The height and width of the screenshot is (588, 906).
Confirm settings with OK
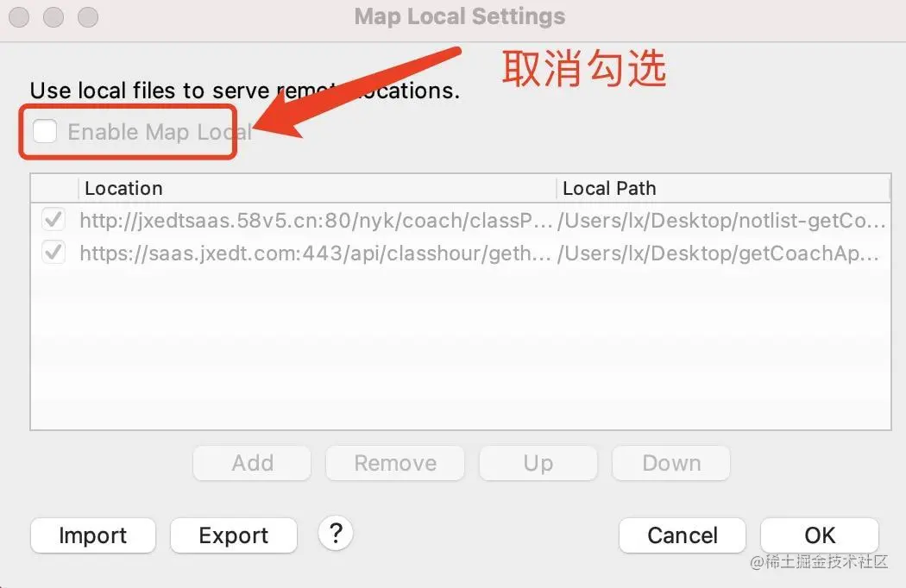click(820, 535)
